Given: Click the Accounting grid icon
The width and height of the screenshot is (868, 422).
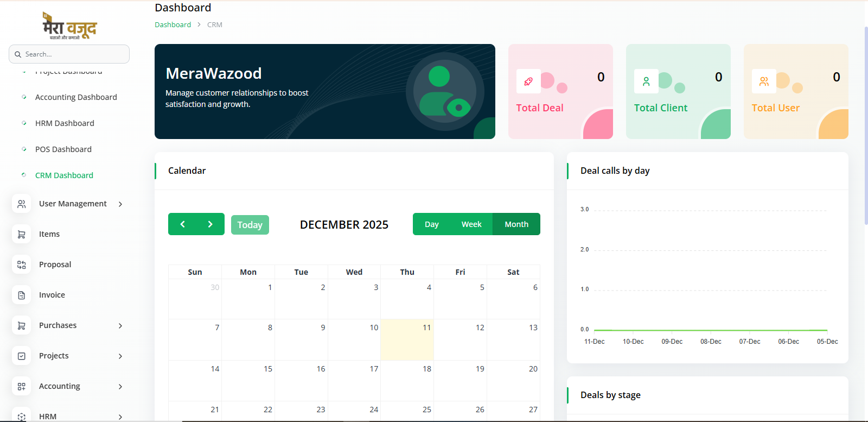Looking at the screenshot, I should pos(21,386).
